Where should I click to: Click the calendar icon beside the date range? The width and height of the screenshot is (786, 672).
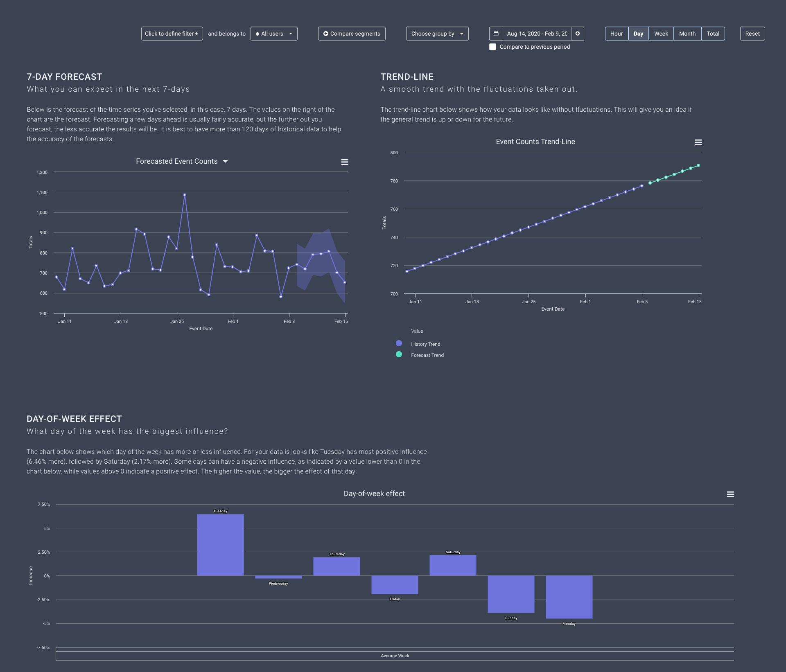click(496, 34)
